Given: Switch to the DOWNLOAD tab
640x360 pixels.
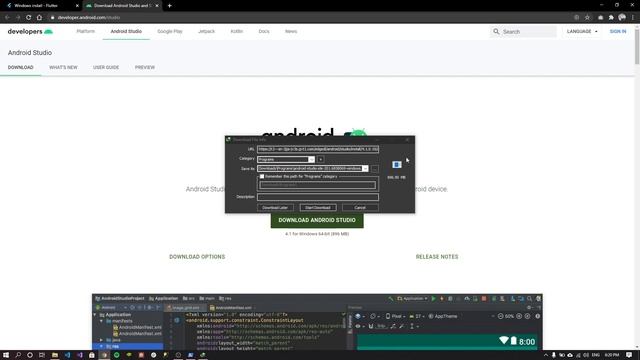Looking at the screenshot, I should [20, 67].
